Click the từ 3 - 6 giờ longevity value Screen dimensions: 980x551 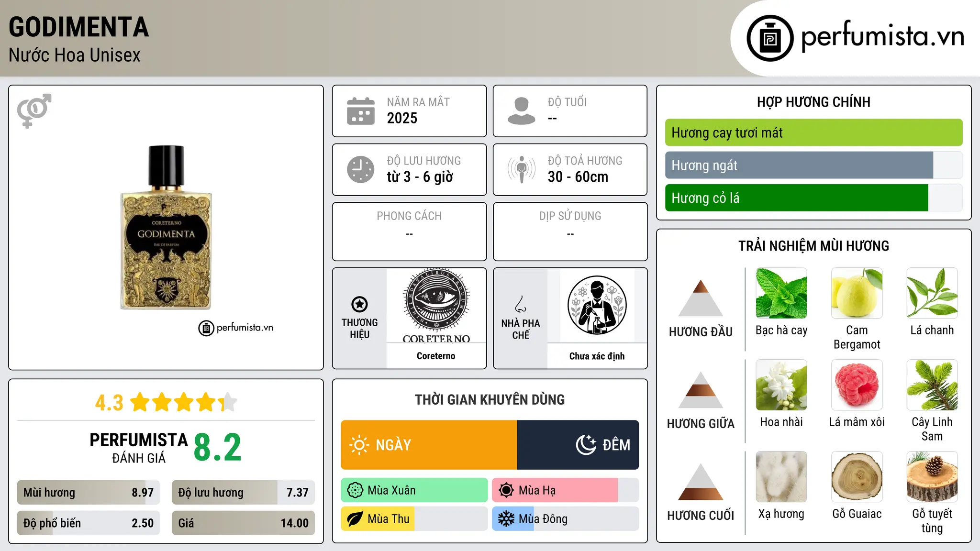coord(420,177)
